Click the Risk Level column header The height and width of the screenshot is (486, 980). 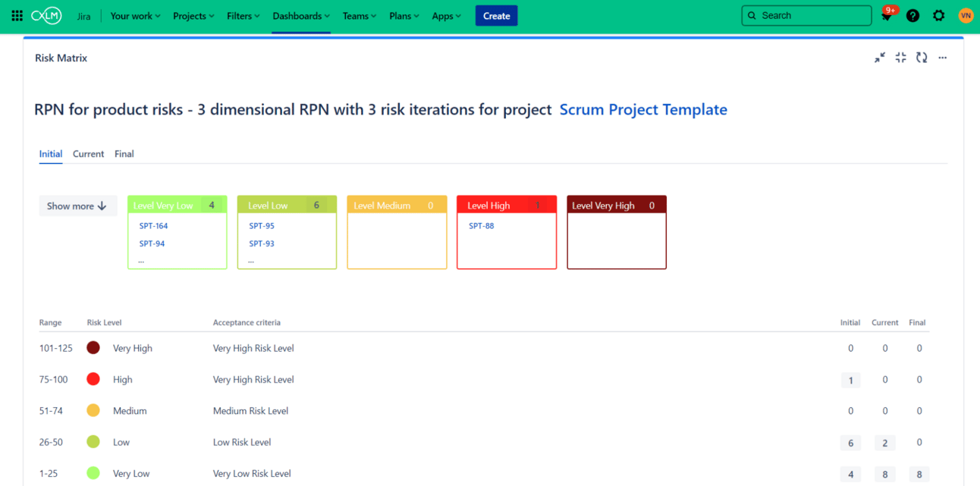click(x=105, y=322)
